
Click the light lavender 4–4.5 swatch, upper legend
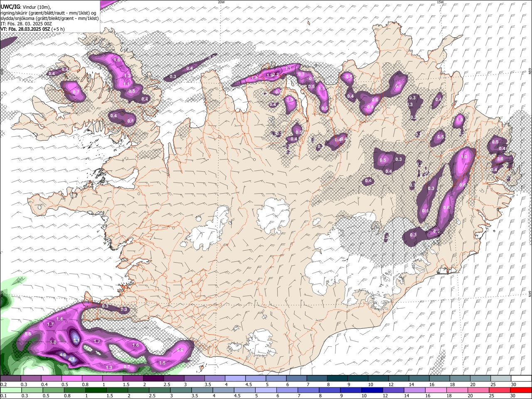(x=235, y=378)
